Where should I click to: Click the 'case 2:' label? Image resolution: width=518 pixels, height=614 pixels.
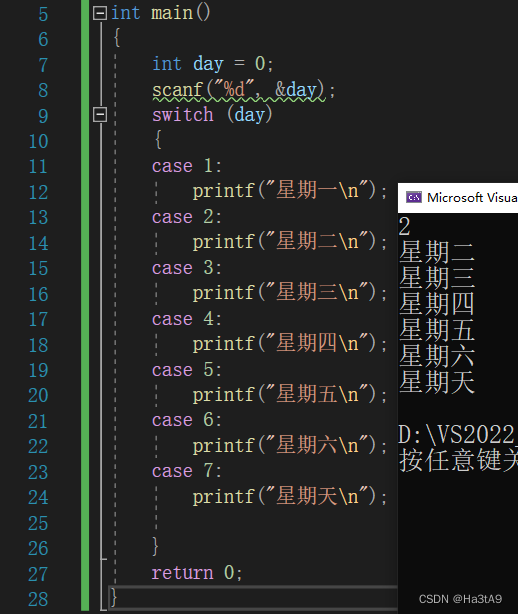click(x=187, y=217)
